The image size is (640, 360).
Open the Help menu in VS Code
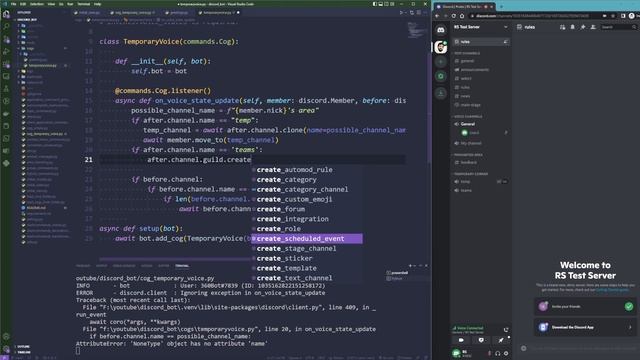pos(98,4)
